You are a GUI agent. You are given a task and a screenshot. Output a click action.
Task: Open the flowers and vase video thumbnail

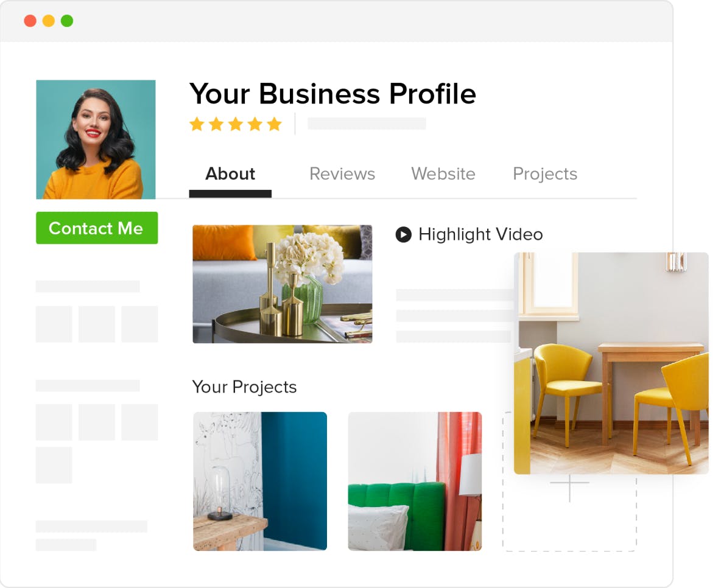pyautogui.click(x=283, y=284)
